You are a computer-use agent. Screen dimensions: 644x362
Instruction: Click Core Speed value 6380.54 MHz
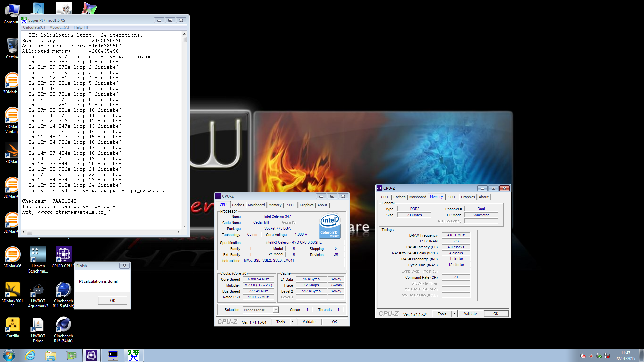pos(258,279)
